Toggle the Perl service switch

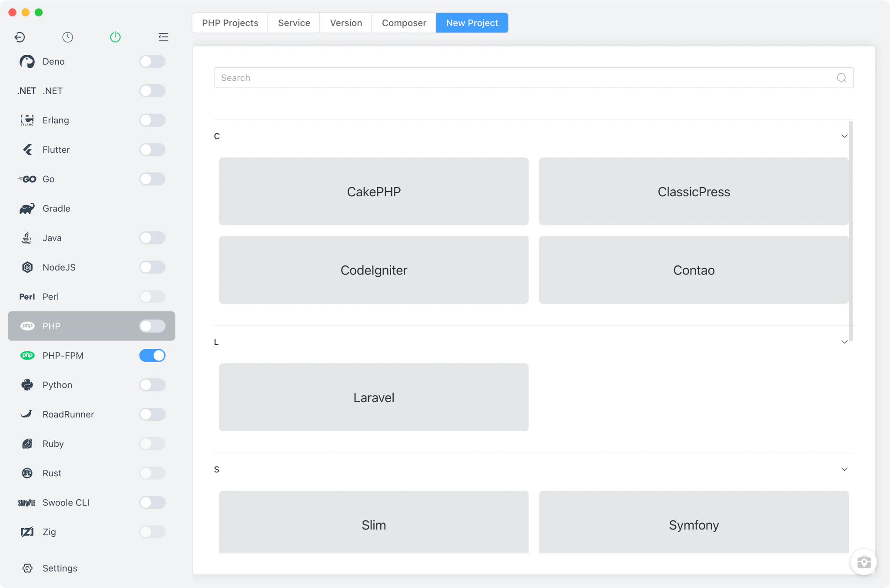152,297
